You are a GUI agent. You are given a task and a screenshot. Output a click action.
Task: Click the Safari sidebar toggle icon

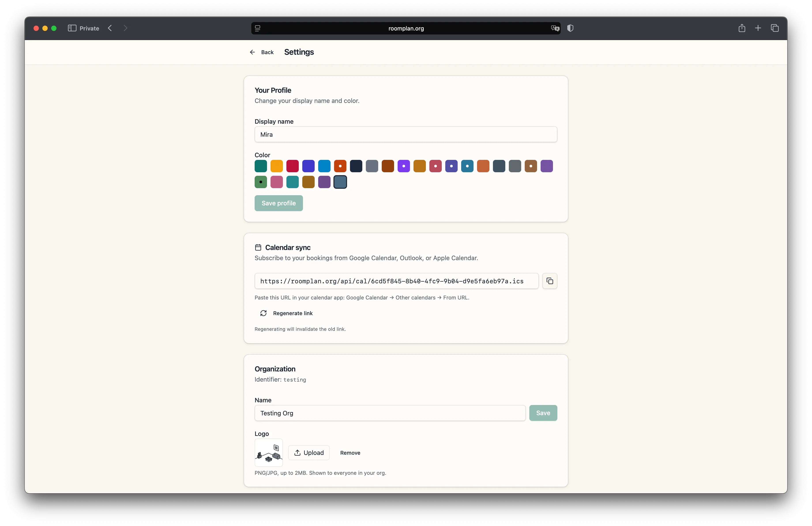click(x=72, y=28)
